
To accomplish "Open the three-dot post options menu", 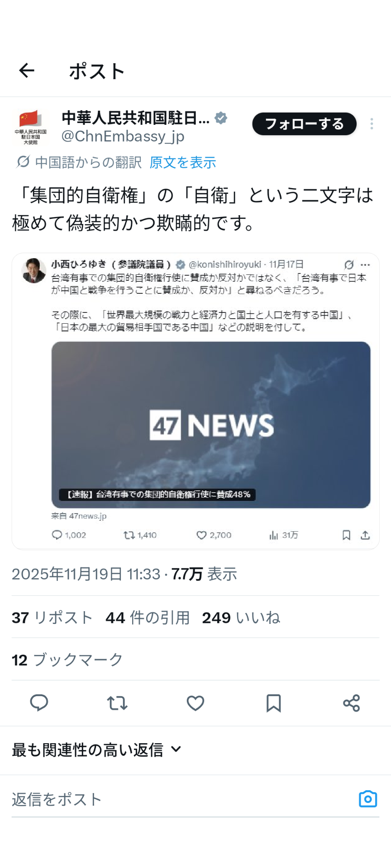I will pos(372,124).
